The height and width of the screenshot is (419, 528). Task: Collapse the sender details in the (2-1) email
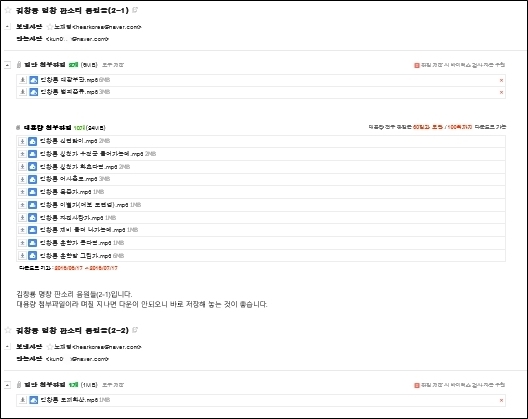tap(8, 27)
